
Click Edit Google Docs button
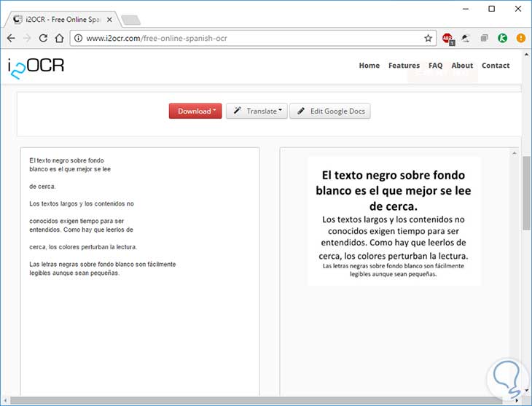coord(330,111)
